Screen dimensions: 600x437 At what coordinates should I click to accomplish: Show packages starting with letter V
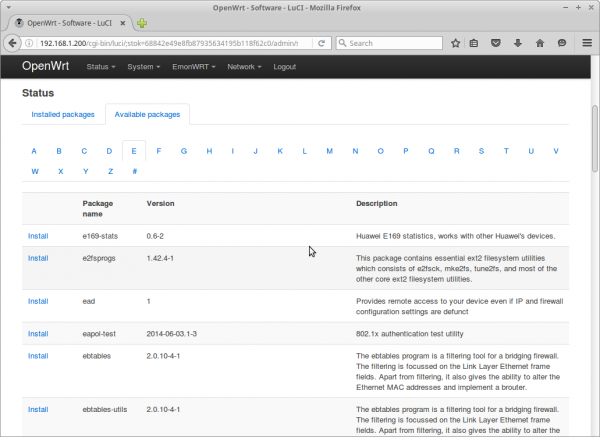556,151
